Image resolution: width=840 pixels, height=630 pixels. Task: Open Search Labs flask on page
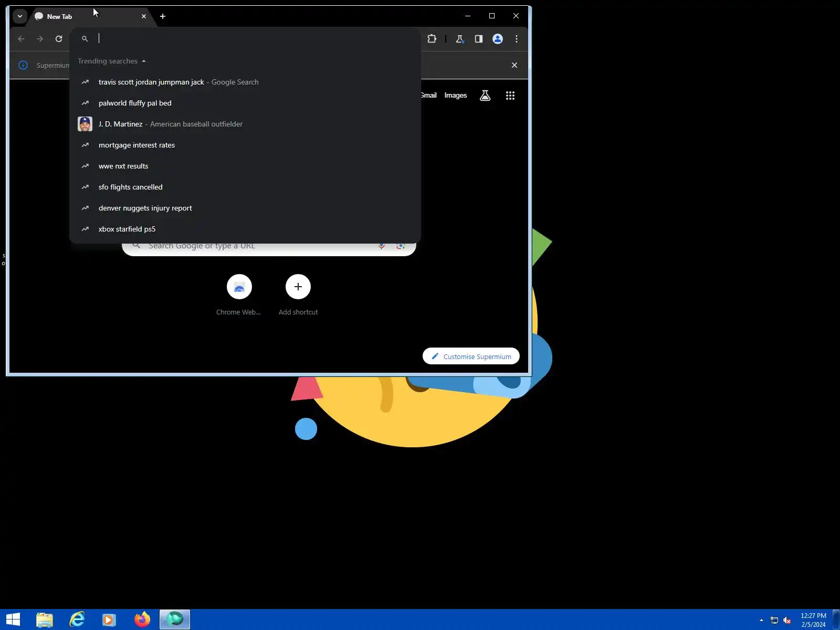pyautogui.click(x=485, y=96)
